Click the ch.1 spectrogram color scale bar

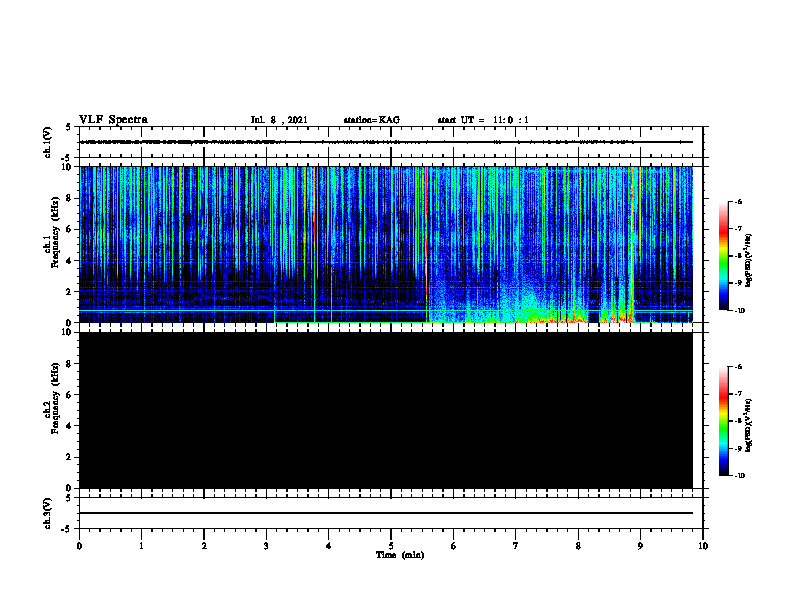(x=723, y=256)
